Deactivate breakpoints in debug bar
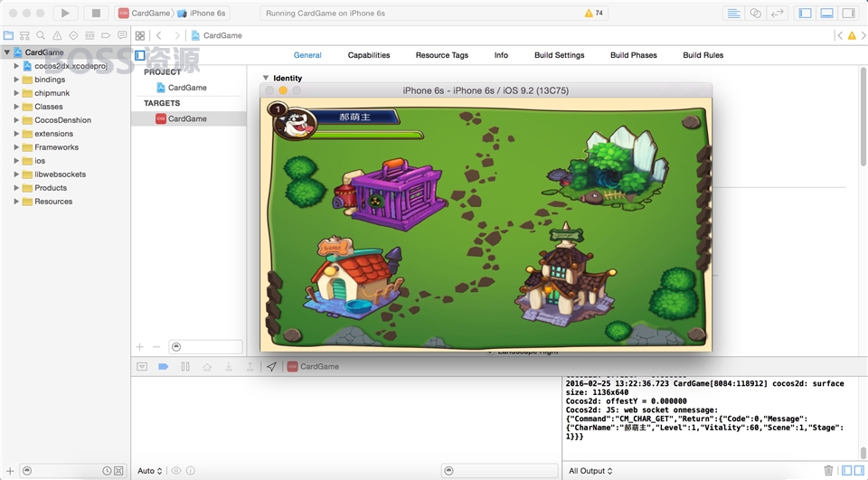 (164, 366)
